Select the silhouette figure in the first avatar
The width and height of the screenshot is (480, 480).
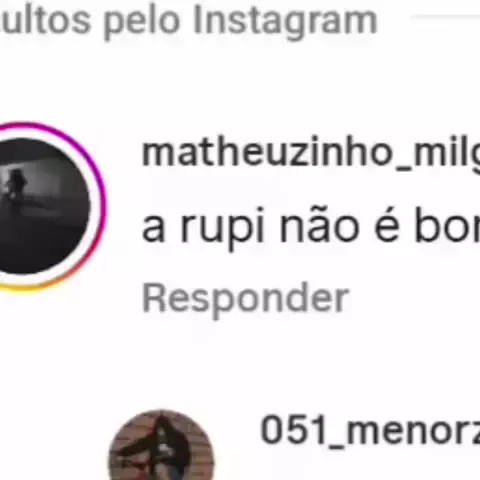point(15,187)
